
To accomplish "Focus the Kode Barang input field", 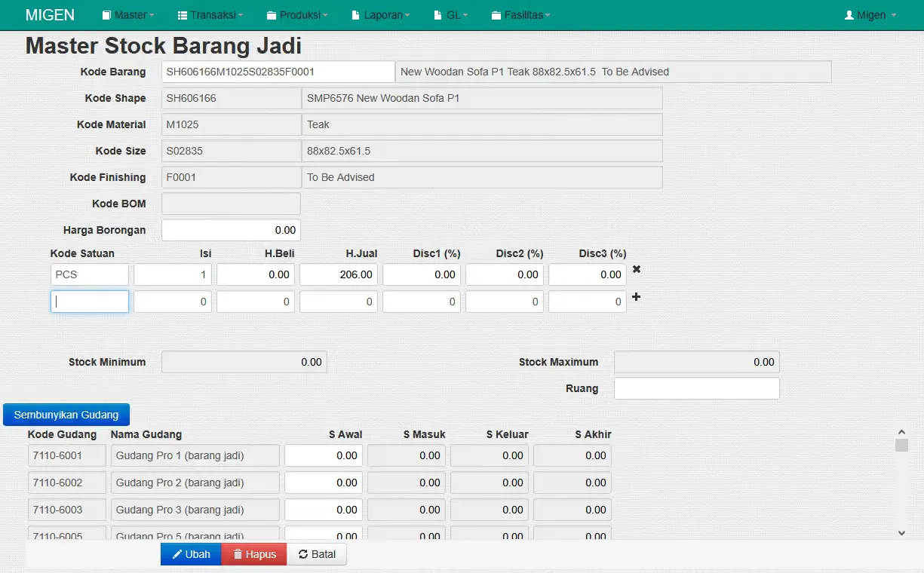I will 278,72.
